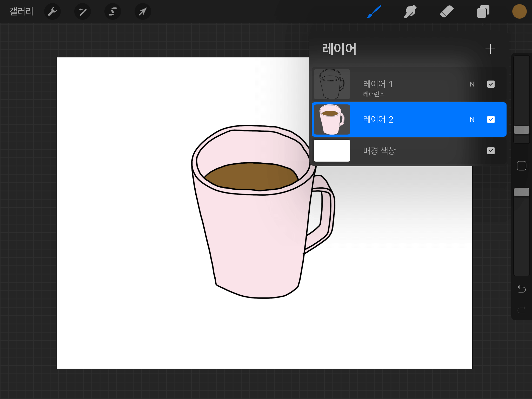Select the Transform arrow tool
Image resolution: width=532 pixels, height=399 pixels.
tap(143, 11)
